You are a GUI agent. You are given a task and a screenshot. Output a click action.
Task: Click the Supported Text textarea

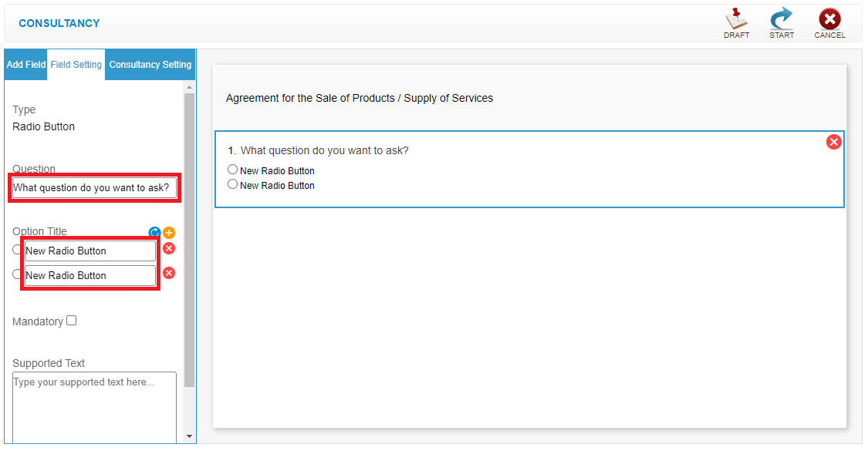coord(94,407)
